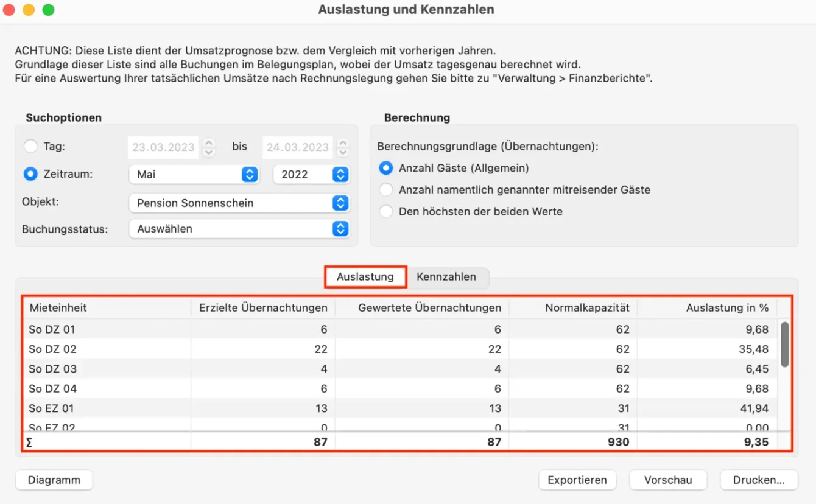816x504 pixels.
Task: Open the Buchungsstatus dropdown Auswählen
Action: click(239, 229)
